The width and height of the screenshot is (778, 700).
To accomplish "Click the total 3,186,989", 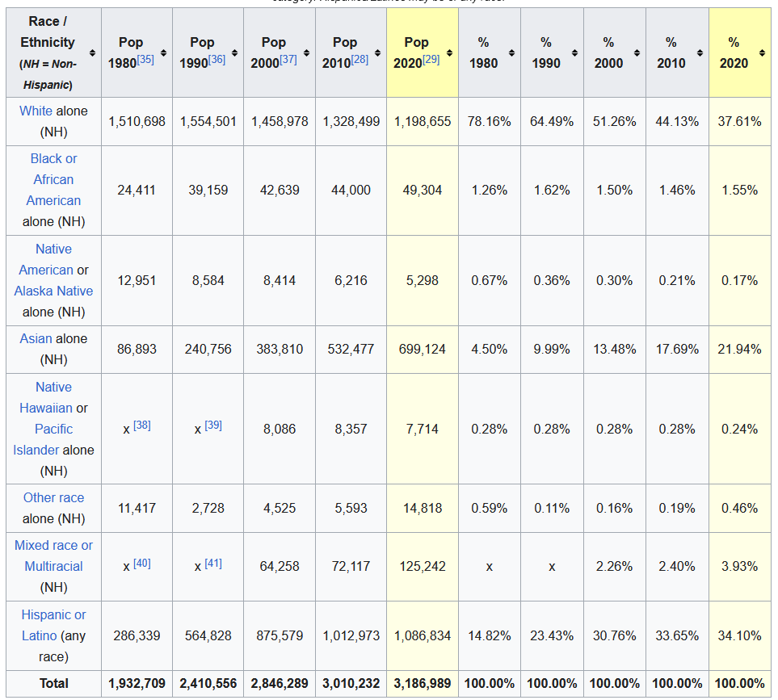I will 423,684.
